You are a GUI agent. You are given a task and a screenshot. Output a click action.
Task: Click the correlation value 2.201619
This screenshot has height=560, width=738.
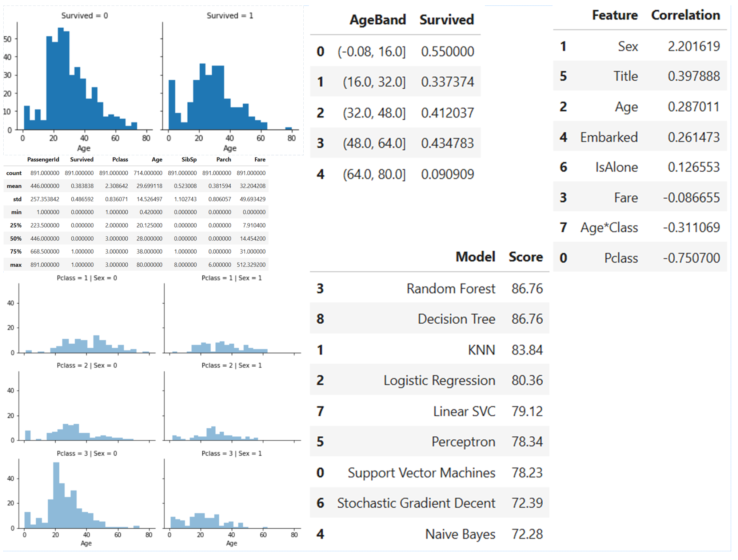tap(694, 46)
